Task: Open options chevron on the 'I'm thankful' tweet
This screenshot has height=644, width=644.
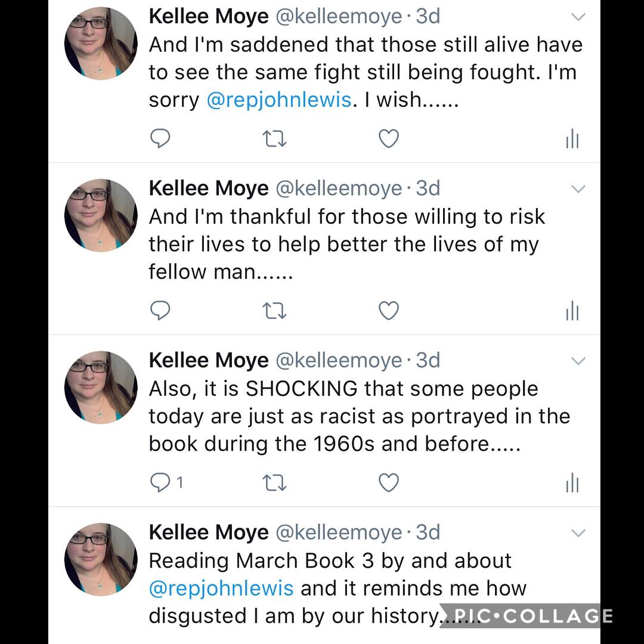Action: [578, 189]
